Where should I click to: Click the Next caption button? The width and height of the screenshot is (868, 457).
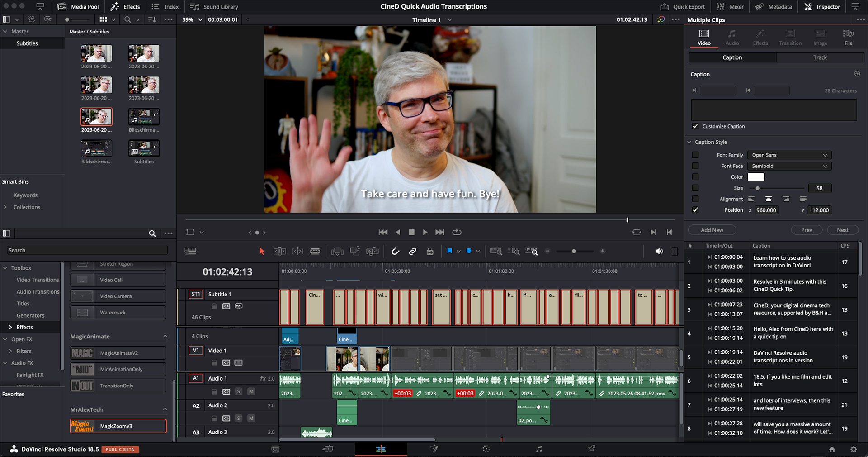coord(843,230)
